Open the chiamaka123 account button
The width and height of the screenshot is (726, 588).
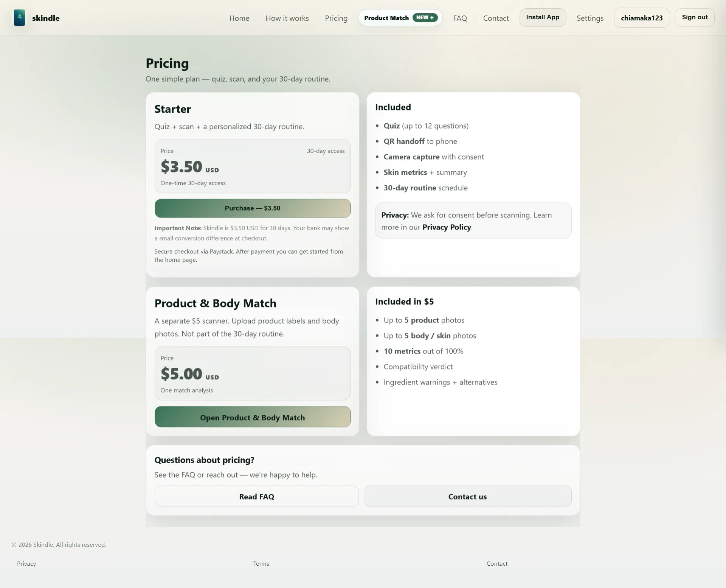(x=642, y=18)
